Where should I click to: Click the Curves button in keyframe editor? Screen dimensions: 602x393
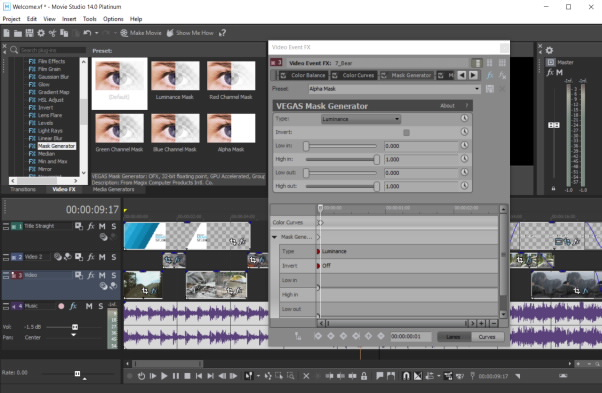[x=487, y=337]
